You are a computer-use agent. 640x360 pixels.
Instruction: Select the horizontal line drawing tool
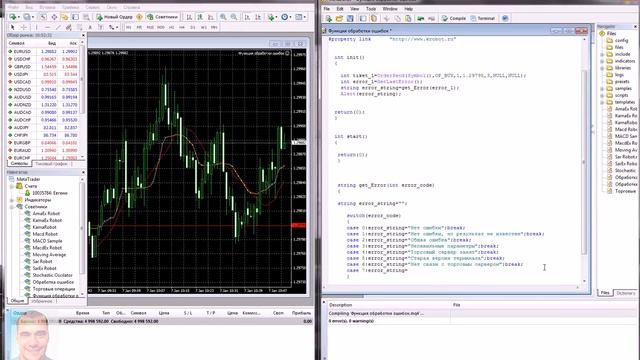point(47,27)
